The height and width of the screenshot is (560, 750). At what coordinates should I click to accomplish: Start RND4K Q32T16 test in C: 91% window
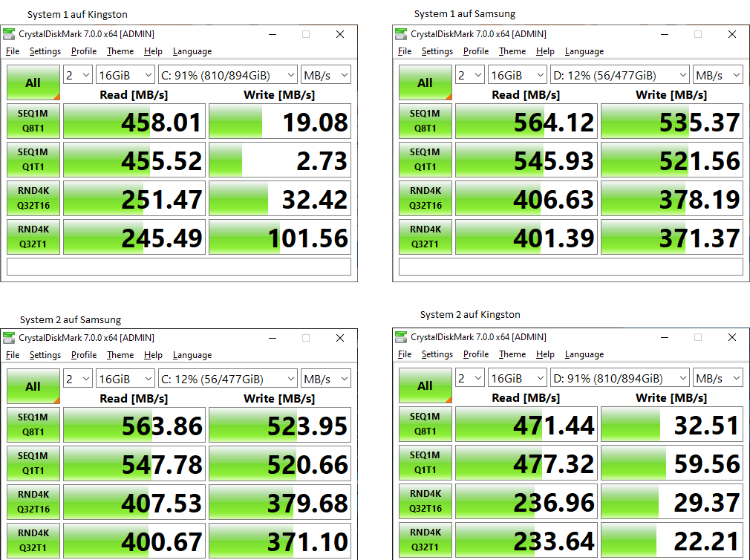[33, 198]
